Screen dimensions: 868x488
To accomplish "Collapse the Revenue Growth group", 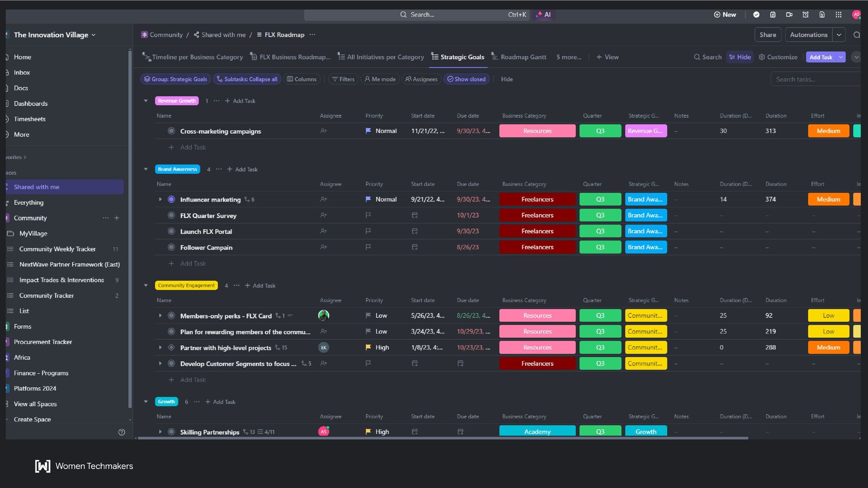I will pos(146,101).
